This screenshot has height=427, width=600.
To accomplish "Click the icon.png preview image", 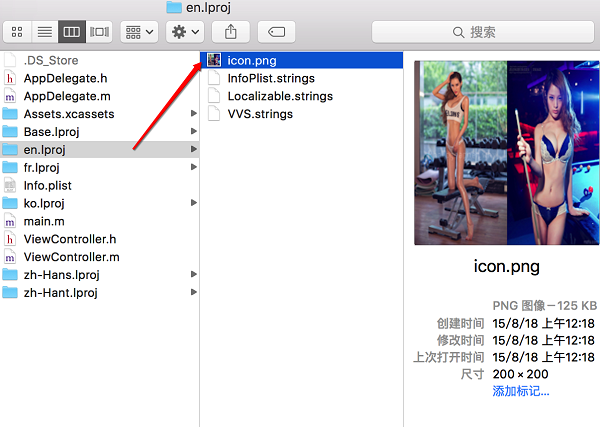I will point(506,152).
